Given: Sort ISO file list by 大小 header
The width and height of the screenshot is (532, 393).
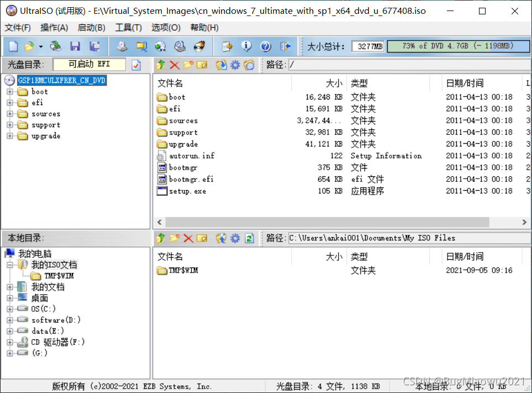Looking at the screenshot, I should (334, 83).
